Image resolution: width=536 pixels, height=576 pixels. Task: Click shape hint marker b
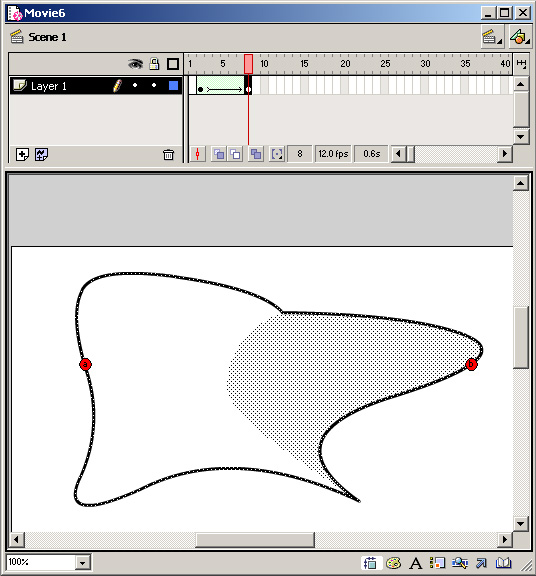point(471,364)
